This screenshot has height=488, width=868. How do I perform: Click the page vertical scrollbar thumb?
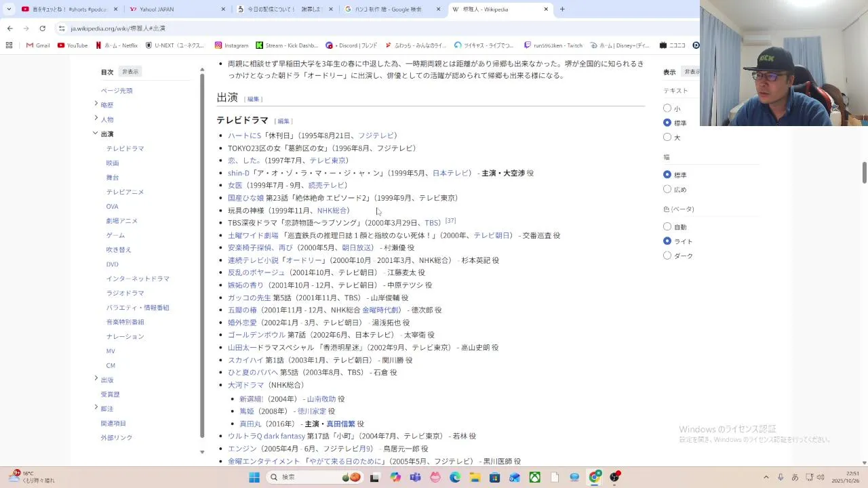(x=865, y=173)
